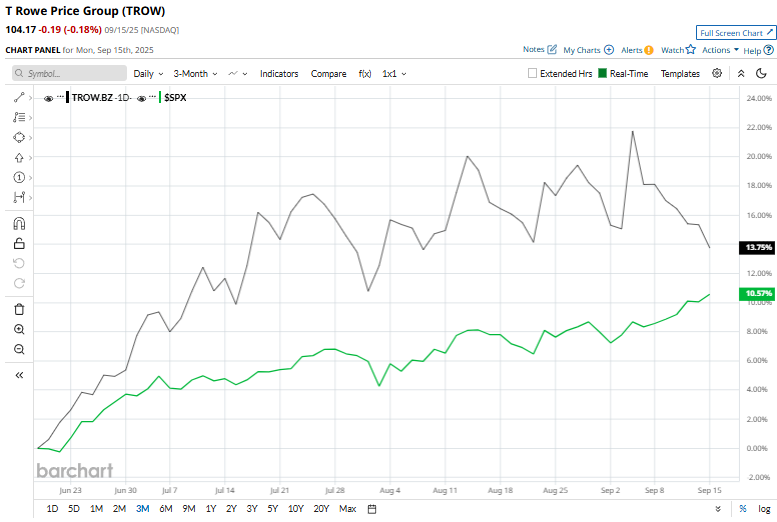Delete drawings with the trash icon
Screen dimensions: 777x522
click(19, 309)
